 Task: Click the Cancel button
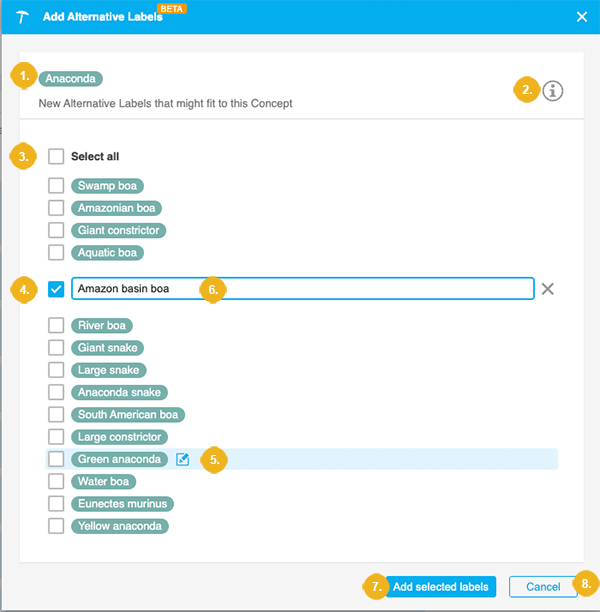tap(543, 587)
